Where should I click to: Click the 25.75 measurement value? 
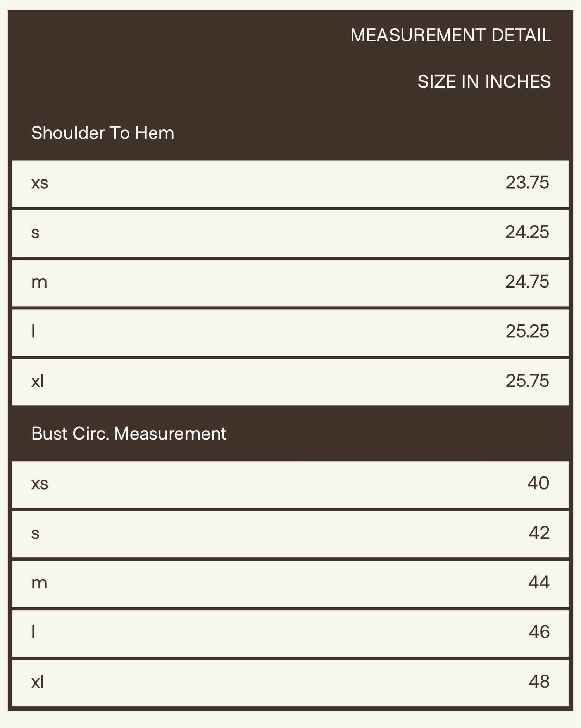[527, 381]
